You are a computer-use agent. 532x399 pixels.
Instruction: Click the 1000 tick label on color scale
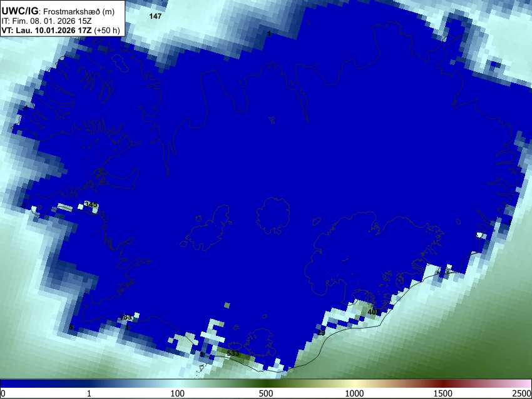(x=354, y=393)
